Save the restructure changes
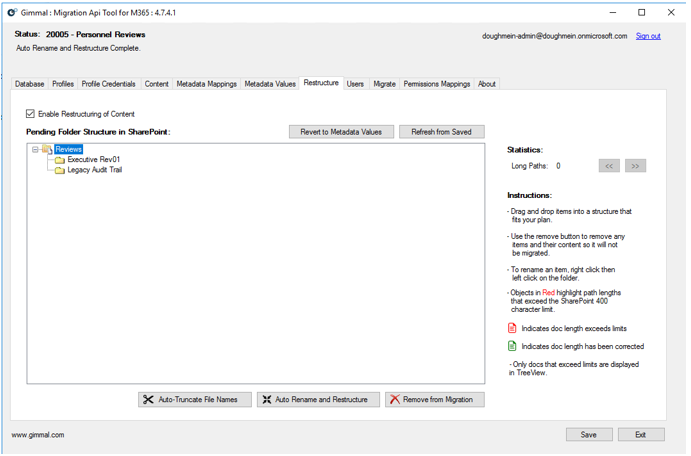Viewport: 691px width, 456px height. tap(589, 435)
